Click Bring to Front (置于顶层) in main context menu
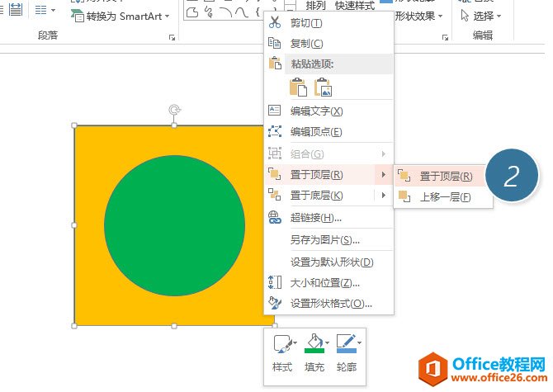This screenshot has height=392, width=553. click(328, 174)
